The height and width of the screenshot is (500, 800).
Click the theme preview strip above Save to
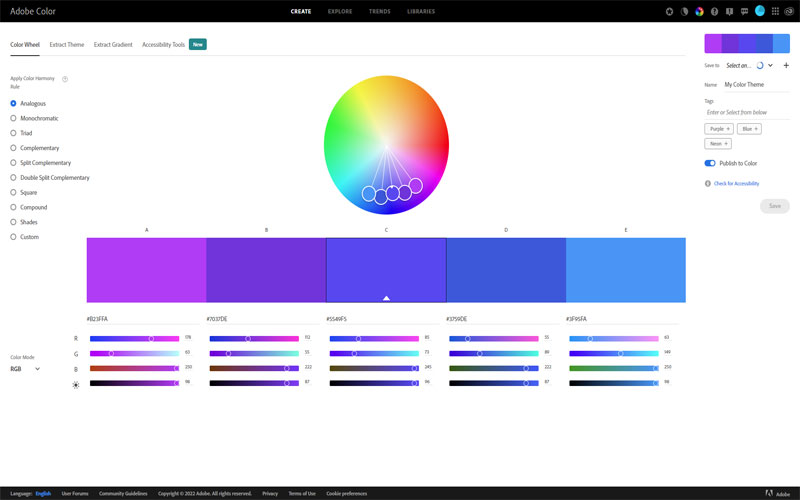(747, 43)
